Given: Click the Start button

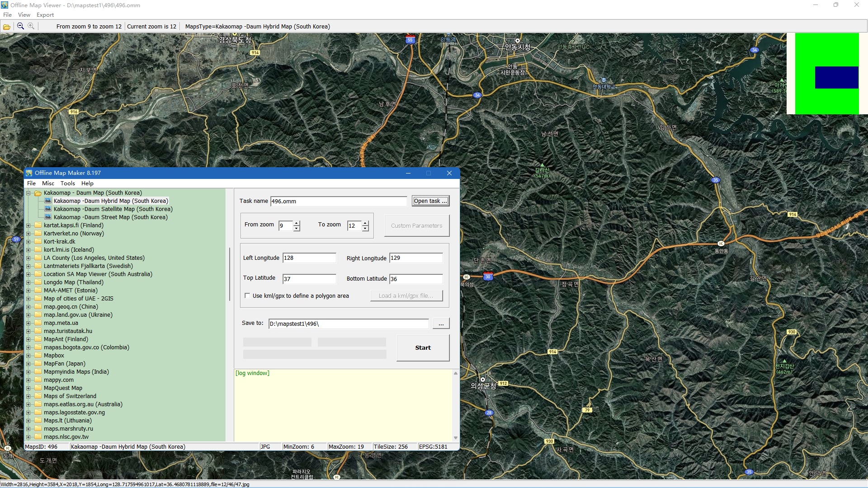Looking at the screenshot, I should (423, 348).
